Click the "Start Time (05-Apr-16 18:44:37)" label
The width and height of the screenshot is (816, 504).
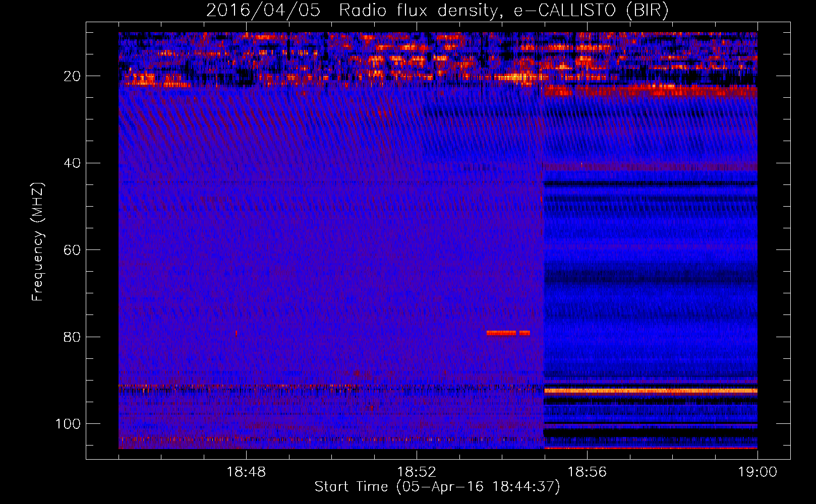tap(437, 487)
